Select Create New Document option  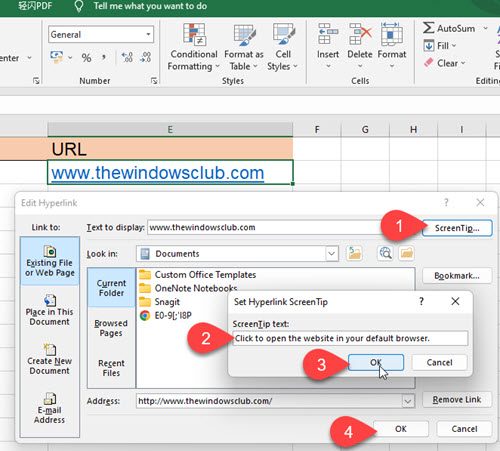point(50,359)
